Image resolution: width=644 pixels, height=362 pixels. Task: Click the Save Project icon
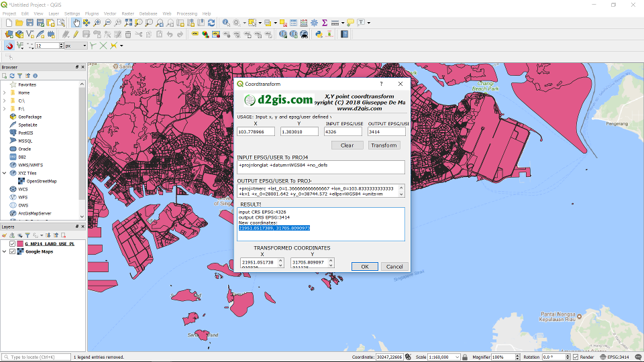31,23
